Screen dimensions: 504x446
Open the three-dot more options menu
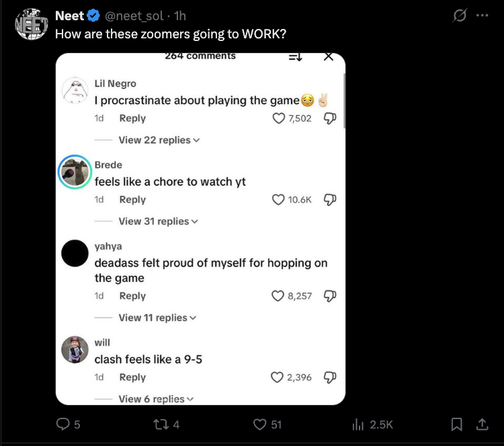[x=482, y=16]
